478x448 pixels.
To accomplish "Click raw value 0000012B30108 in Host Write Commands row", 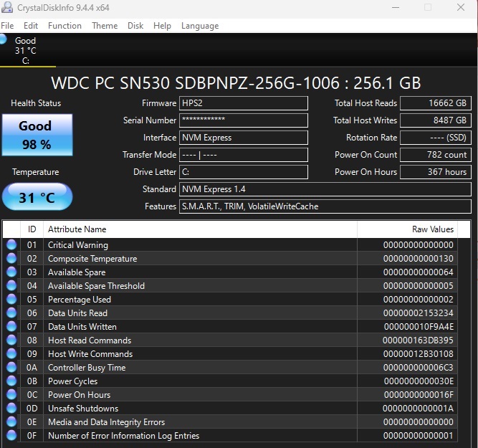I will pos(418,354).
